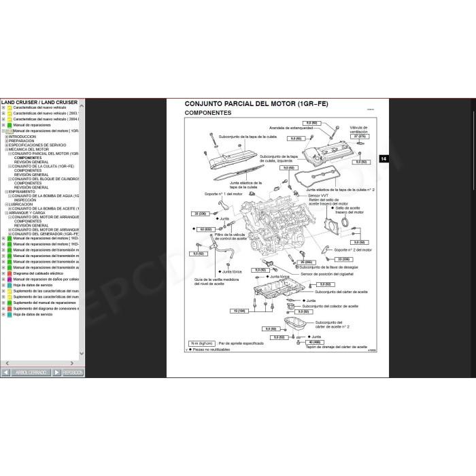The height and width of the screenshot is (476, 476).
Task: Collapse the MECANICA DEL MOTOR node
Action: point(7,150)
